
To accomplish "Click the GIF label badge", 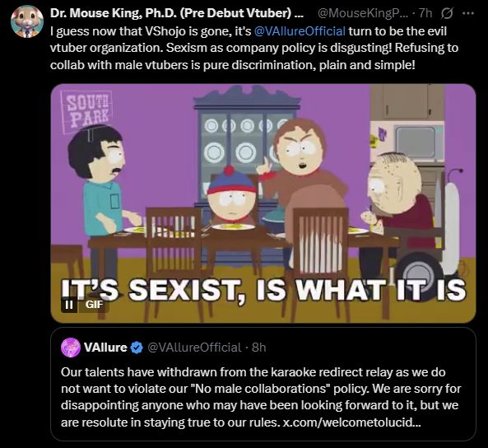I will pyautogui.click(x=94, y=305).
